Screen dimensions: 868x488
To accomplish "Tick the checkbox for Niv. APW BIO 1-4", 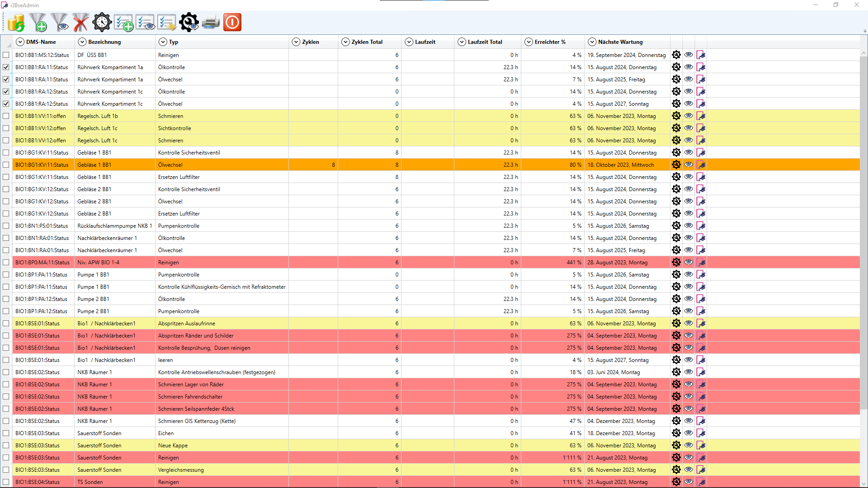I will (x=6, y=263).
